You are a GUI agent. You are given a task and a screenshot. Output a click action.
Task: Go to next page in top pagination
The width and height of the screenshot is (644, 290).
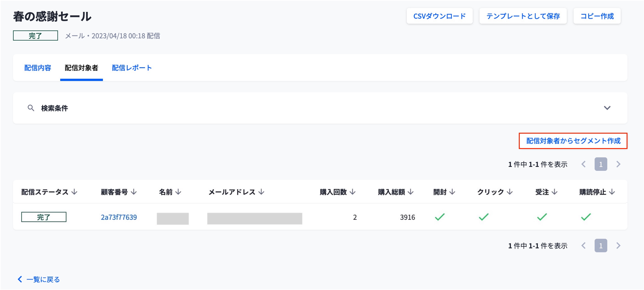pyautogui.click(x=618, y=164)
